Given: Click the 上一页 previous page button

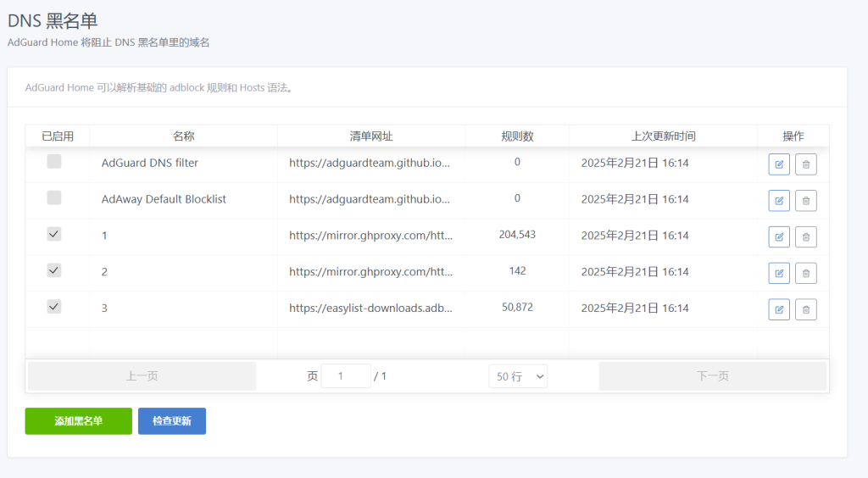Looking at the screenshot, I should (142, 376).
